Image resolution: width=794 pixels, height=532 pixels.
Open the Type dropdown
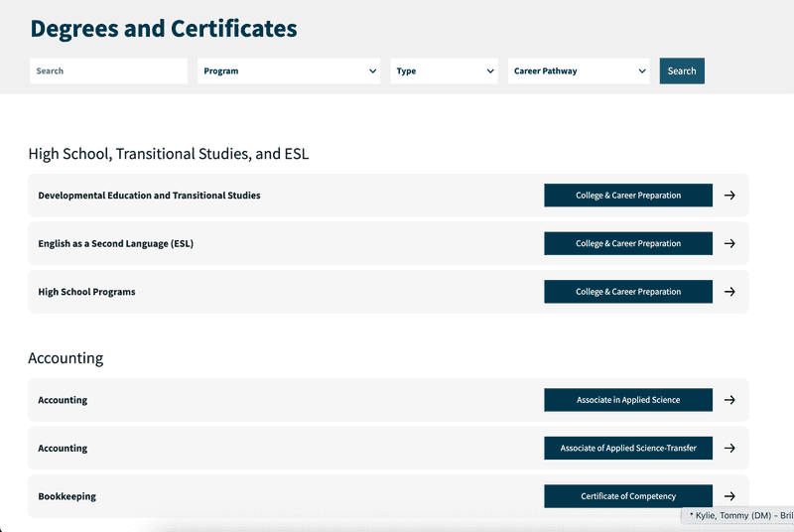click(444, 70)
